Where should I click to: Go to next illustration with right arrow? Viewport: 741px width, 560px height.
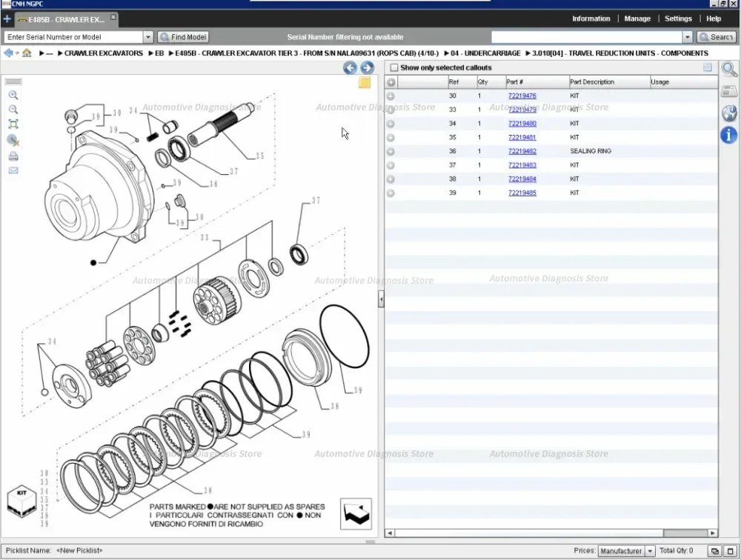(367, 68)
